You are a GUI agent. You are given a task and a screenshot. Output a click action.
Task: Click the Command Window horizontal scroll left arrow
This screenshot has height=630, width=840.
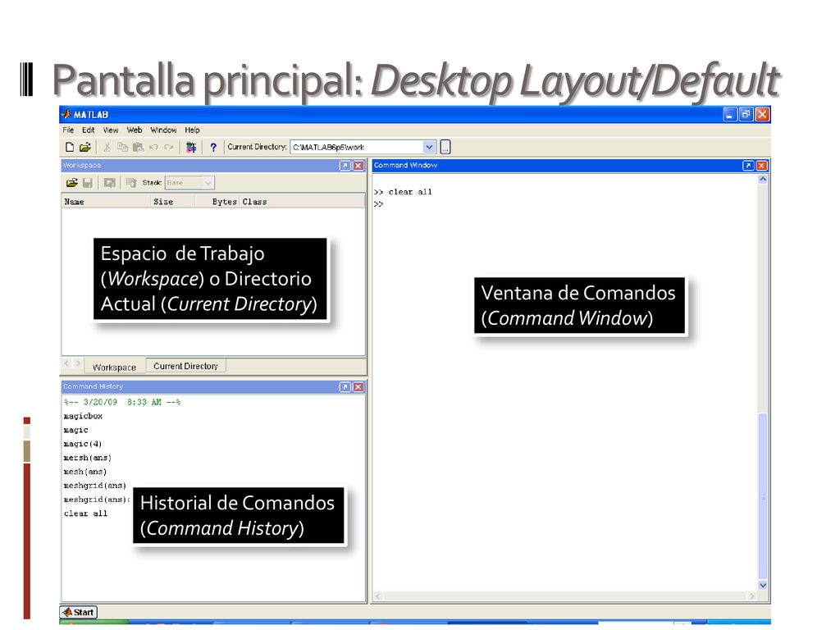(378, 596)
